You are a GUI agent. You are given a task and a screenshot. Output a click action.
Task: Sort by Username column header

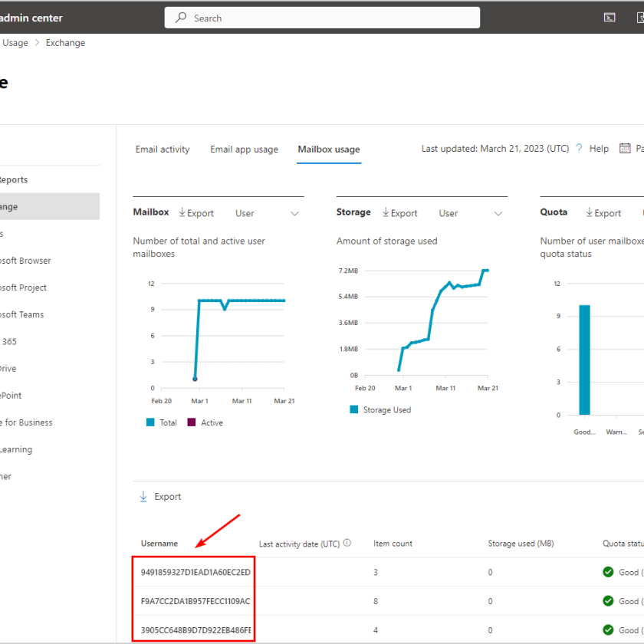pos(159,544)
